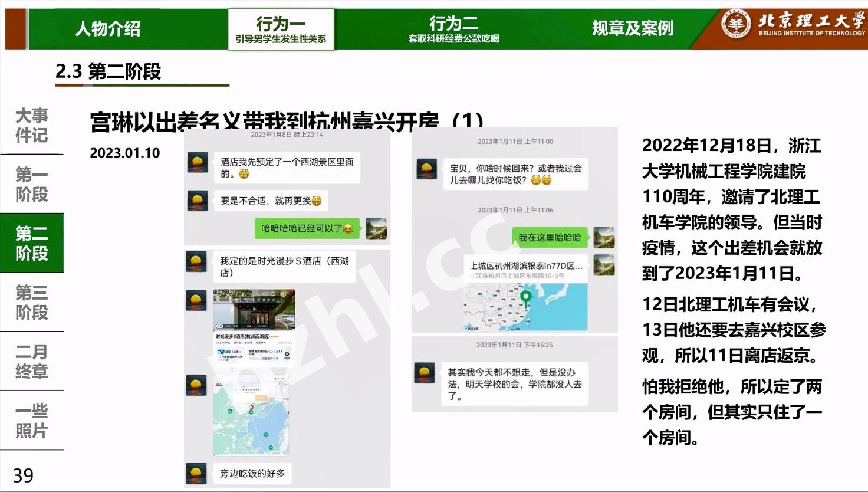Click the bubble starting '其实我今天都不想走'
The image size is (868, 492).
(x=515, y=384)
